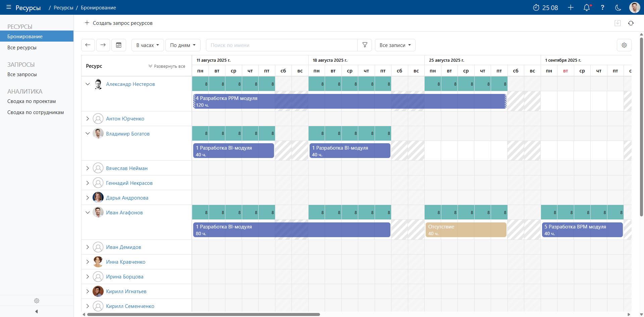
Task: Expand Антон Юрченко row
Action: coord(88,119)
